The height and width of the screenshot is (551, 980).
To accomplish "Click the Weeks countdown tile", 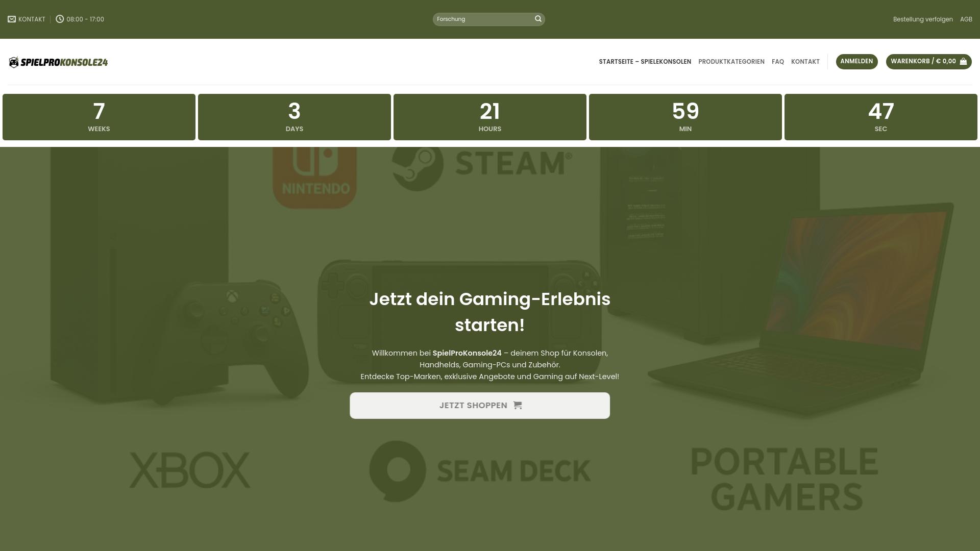I will click(99, 117).
